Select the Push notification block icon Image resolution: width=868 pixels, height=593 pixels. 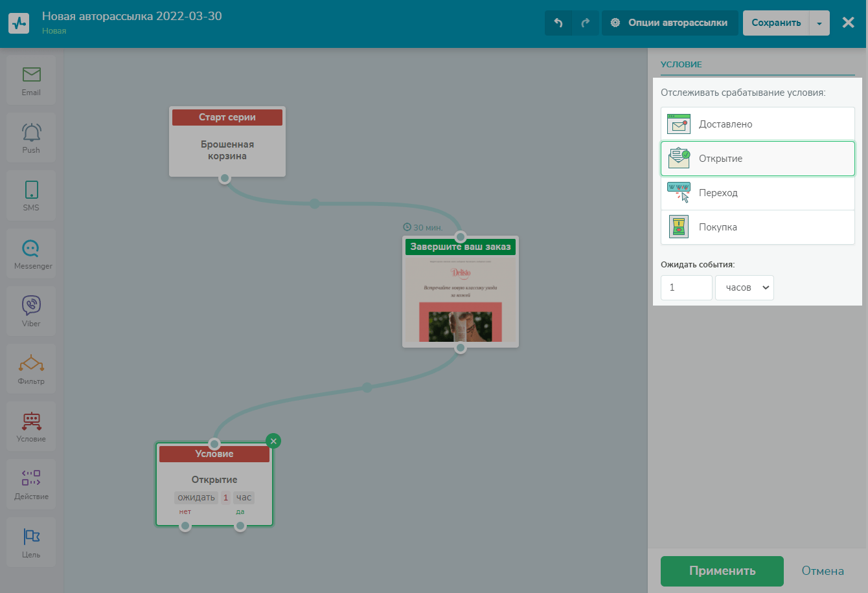31,137
